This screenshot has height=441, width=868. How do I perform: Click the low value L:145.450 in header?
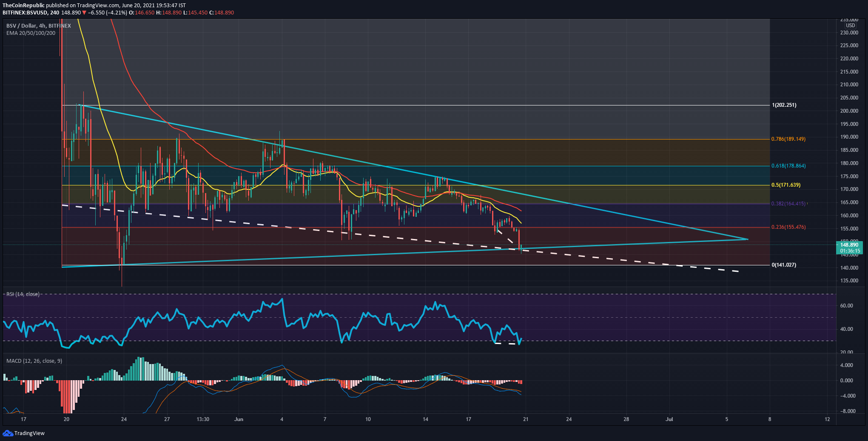(x=195, y=13)
